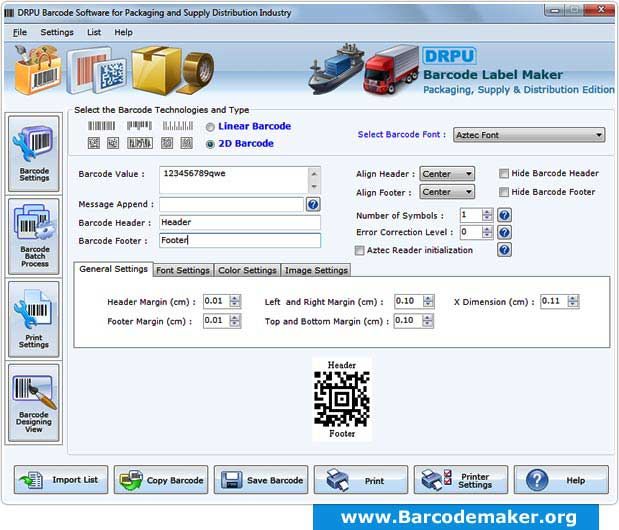The height and width of the screenshot is (530, 619).
Task: Switch to Image Settings tab
Action: [x=316, y=270]
